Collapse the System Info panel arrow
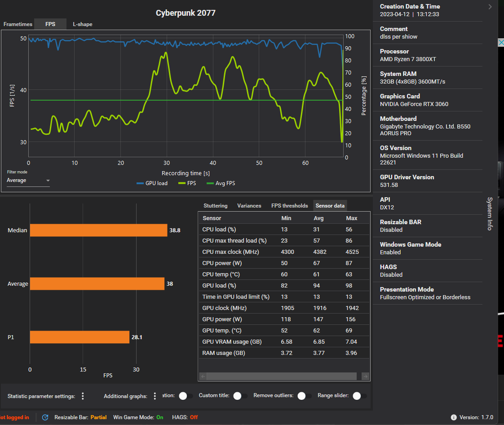Image resolution: width=504 pixels, height=425 pixels. click(490, 7)
